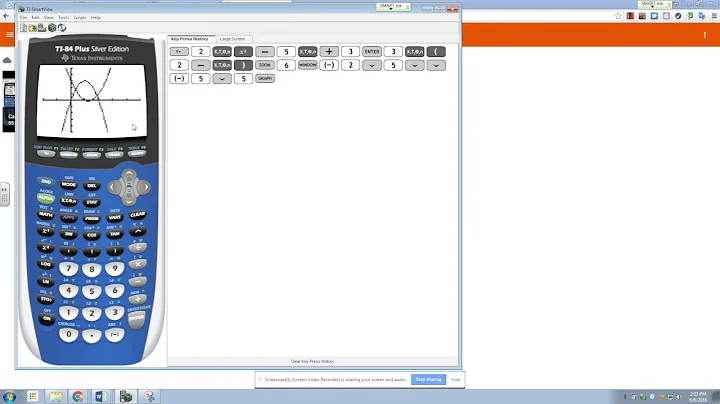The height and width of the screenshot is (404, 720).
Task: Click the down arrow on calculator d-pad
Action: coord(129,201)
